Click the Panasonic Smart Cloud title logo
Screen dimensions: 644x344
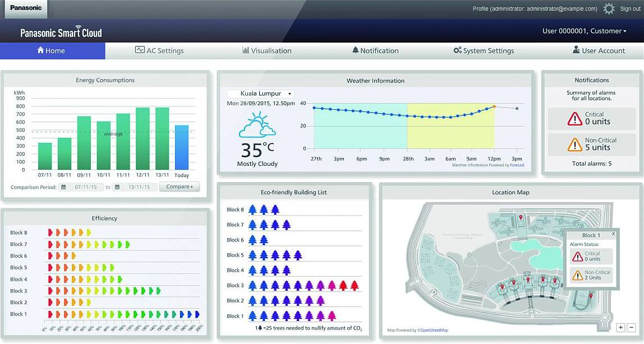tap(61, 32)
